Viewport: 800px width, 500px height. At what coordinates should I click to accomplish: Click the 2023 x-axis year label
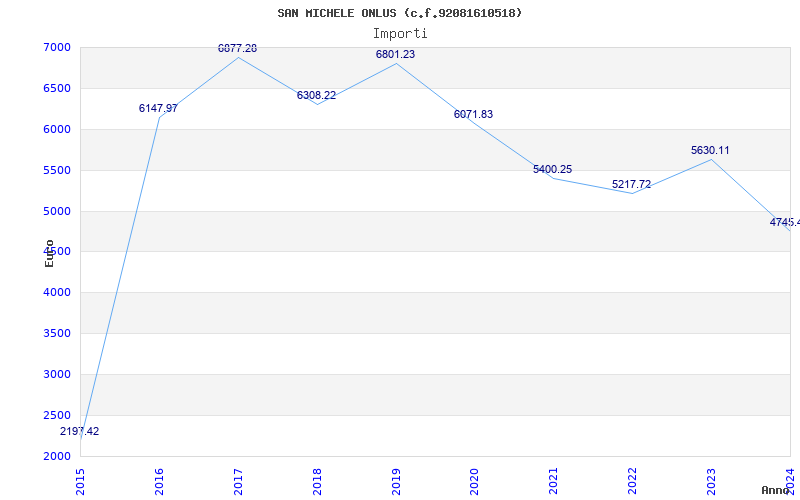pos(711,482)
